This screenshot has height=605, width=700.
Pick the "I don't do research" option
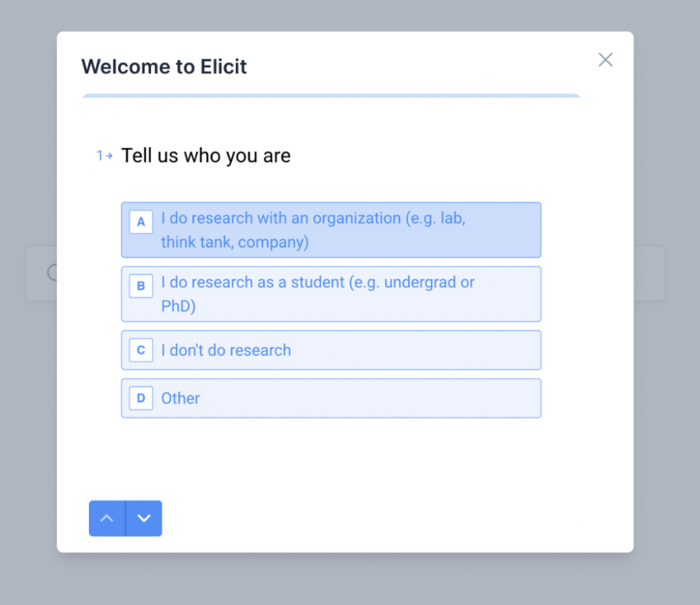point(331,350)
